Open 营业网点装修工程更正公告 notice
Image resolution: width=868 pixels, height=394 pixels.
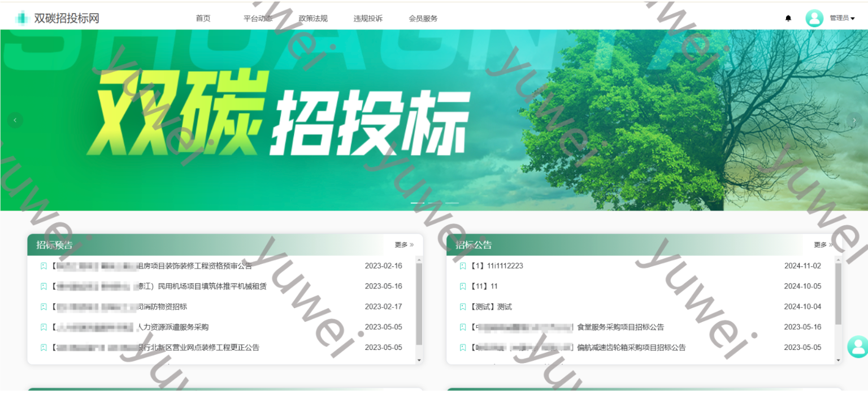pos(155,347)
